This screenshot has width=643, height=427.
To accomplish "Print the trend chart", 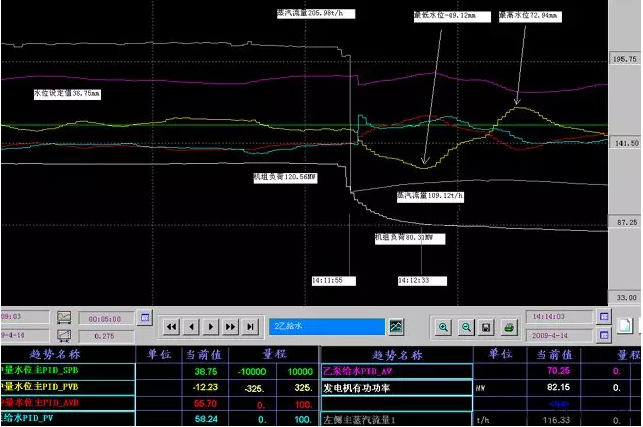I will click(x=508, y=326).
